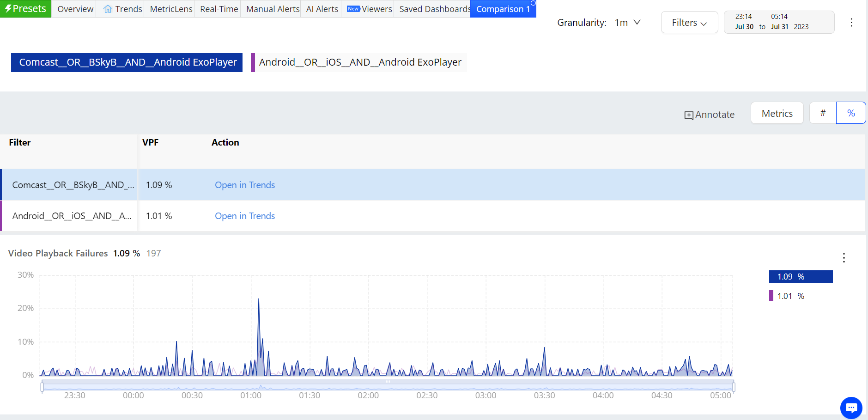This screenshot has height=420, width=868.
Task: Close the Comparison 1 tab circle icon
Action: [x=533, y=3]
